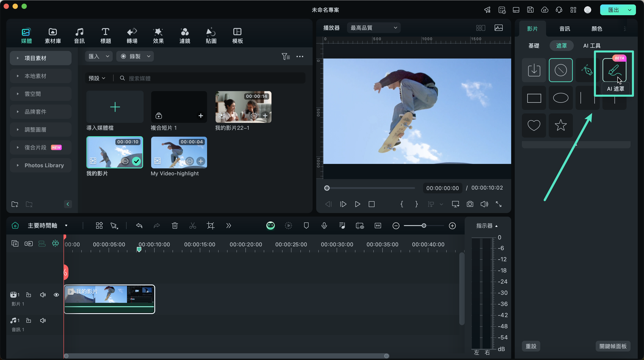
Task: Expand the 雲空間 tree item
Action: point(17,94)
